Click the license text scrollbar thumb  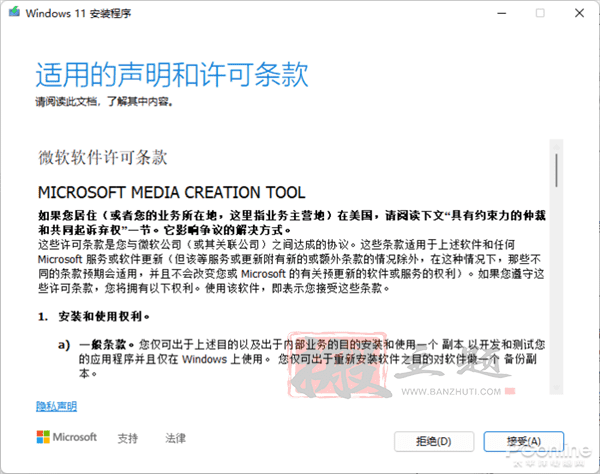[556, 170]
